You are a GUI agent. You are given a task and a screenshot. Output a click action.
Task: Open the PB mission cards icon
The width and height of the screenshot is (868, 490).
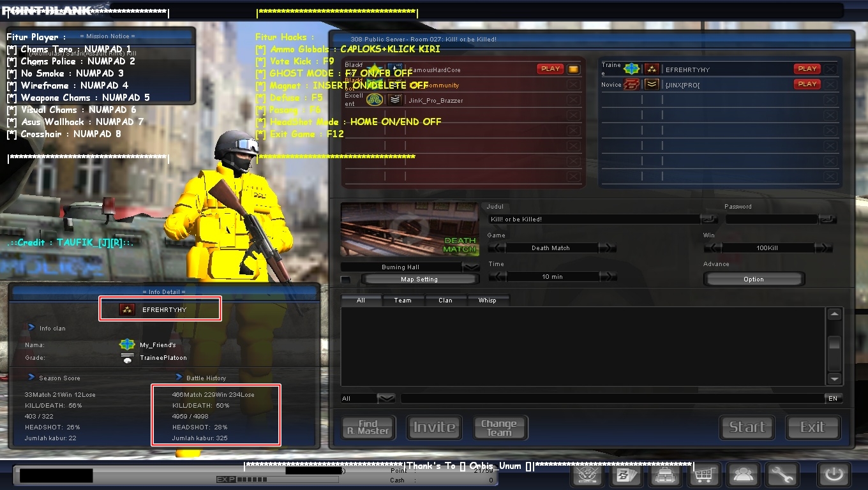click(626, 475)
